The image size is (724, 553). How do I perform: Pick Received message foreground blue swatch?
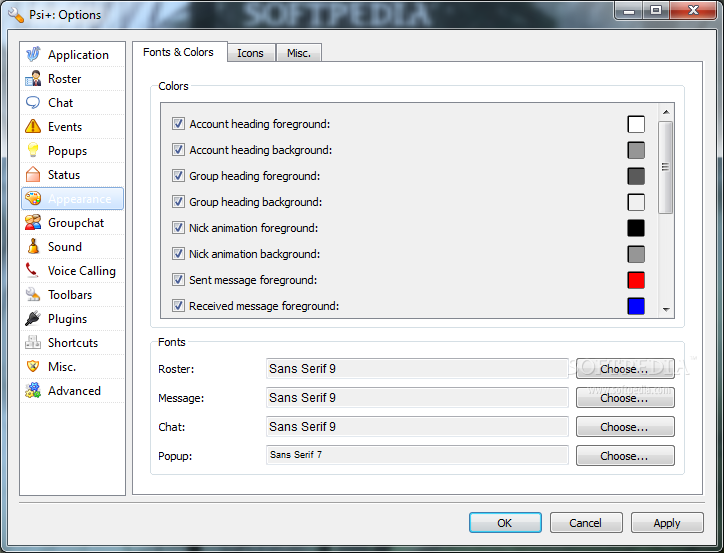(x=636, y=306)
